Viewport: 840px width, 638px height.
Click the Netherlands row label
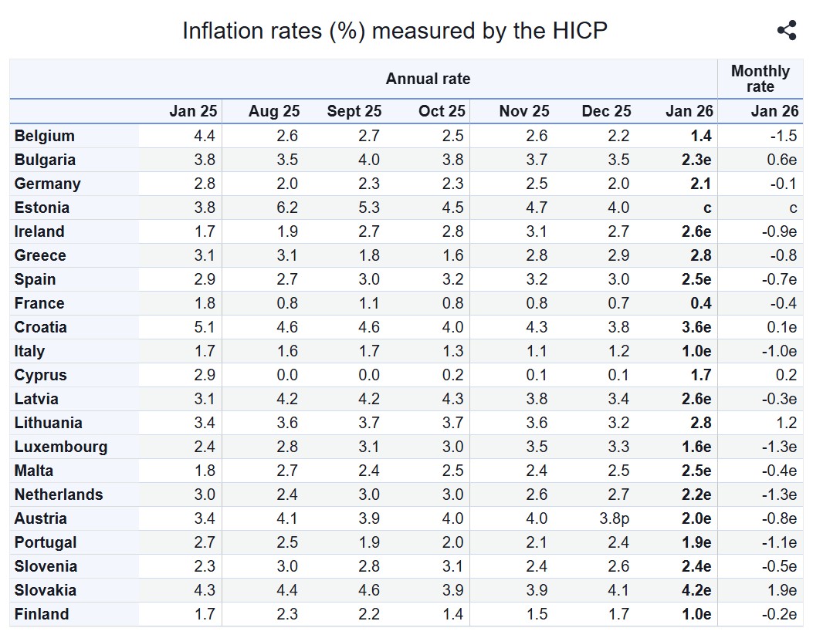(x=59, y=495)
